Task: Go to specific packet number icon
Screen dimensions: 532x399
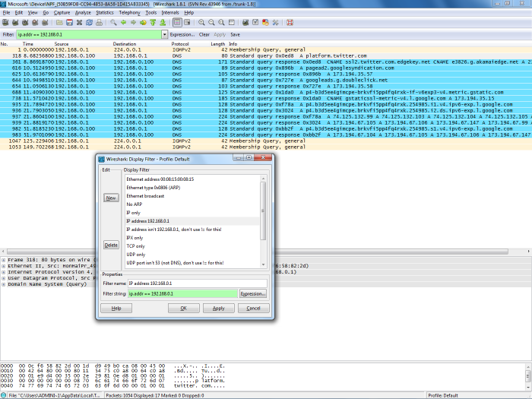Action: pyautogui.click(x=143, y=23)
